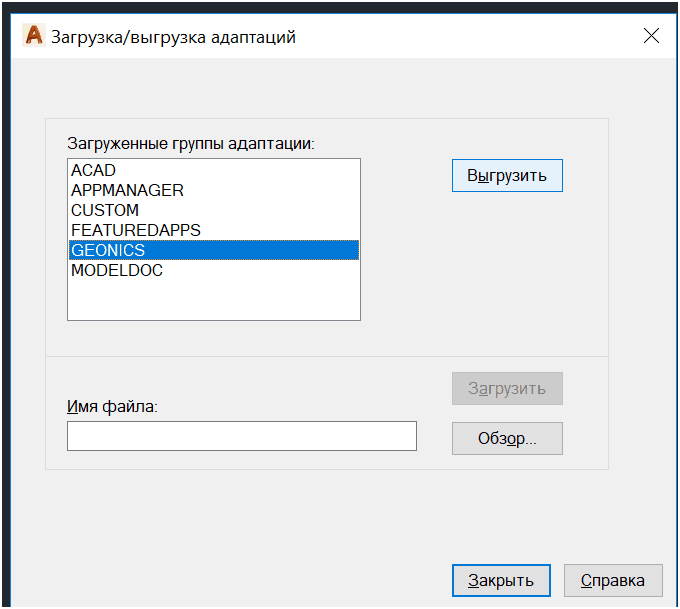Select the MODELDOC list item
This screenshot has height=609, width=680.
point(117,270)
